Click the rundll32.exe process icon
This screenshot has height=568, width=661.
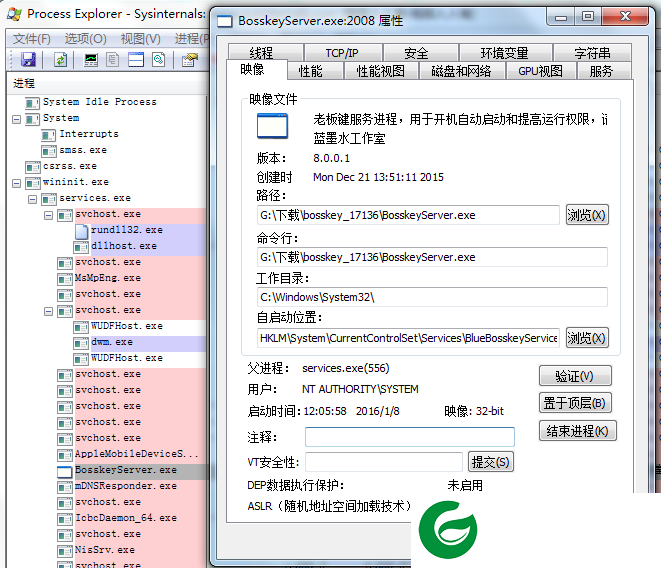coord(81,231)
